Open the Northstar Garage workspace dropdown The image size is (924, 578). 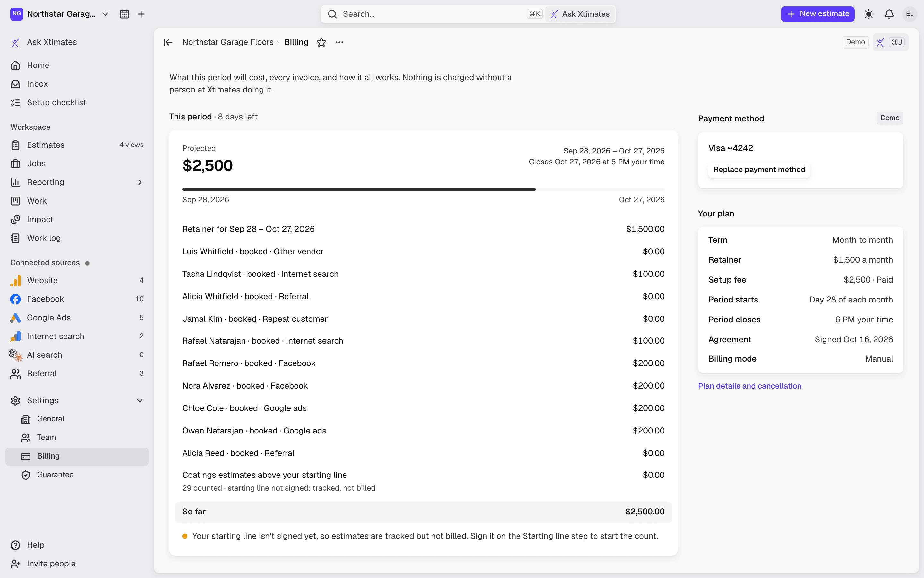click(60, 14)
